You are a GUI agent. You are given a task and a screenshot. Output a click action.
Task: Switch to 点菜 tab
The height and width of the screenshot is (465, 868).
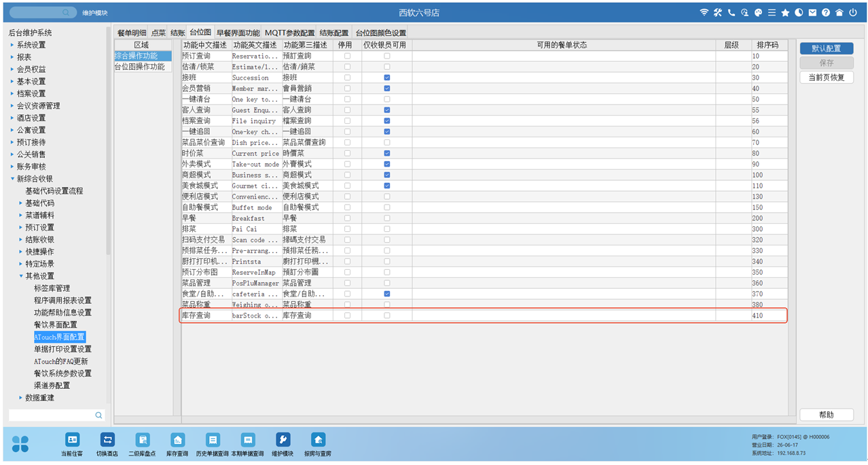pyautogui.click(x=158, y=33)
